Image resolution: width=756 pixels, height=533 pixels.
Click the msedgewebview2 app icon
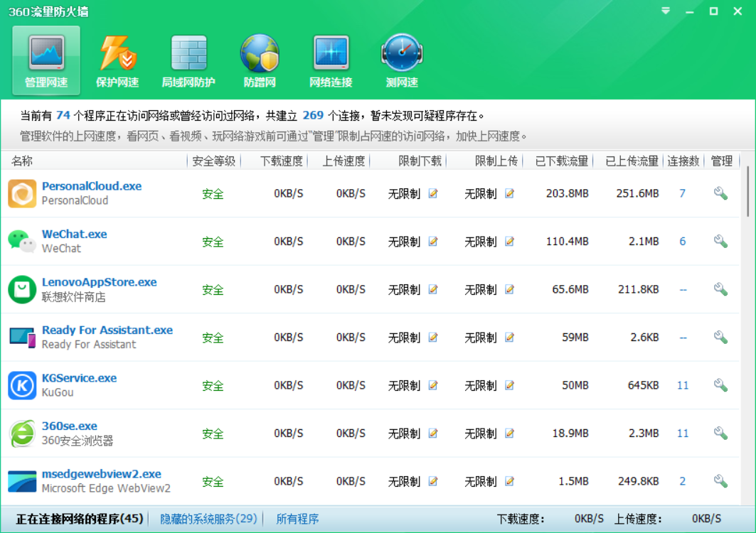click(x=22, y=481)
